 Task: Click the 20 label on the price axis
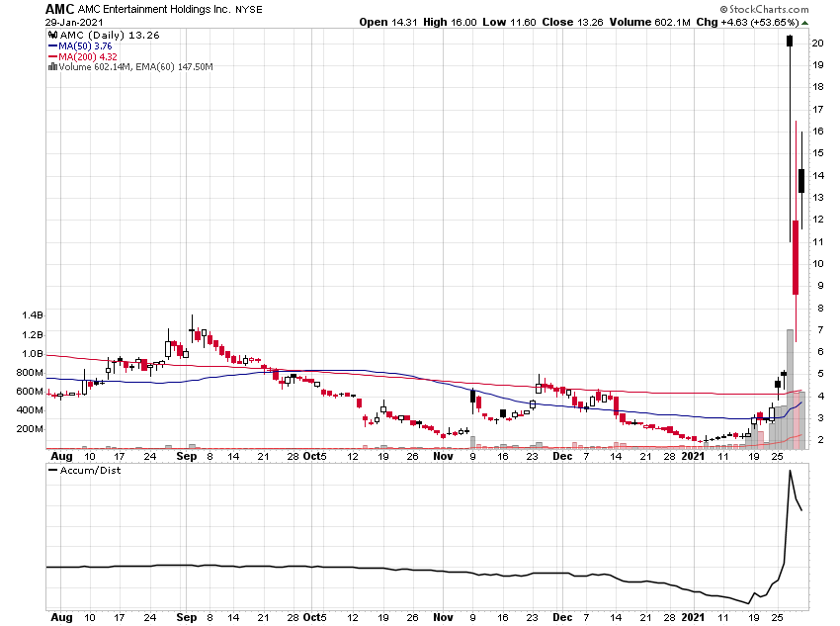[x=817, y=43]
